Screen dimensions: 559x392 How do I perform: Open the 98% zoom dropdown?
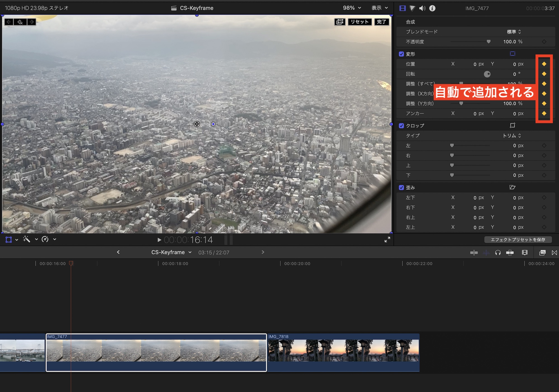(352, 8)
